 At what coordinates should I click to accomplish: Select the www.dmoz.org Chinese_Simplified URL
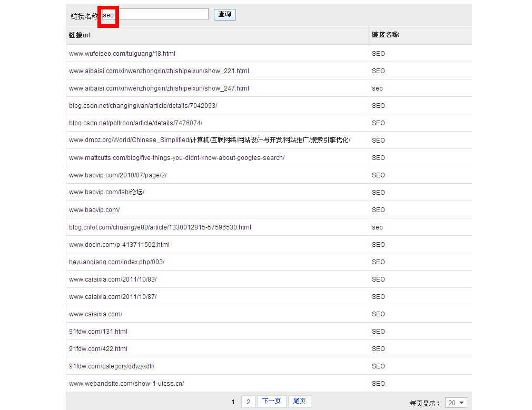click(209, 141)
